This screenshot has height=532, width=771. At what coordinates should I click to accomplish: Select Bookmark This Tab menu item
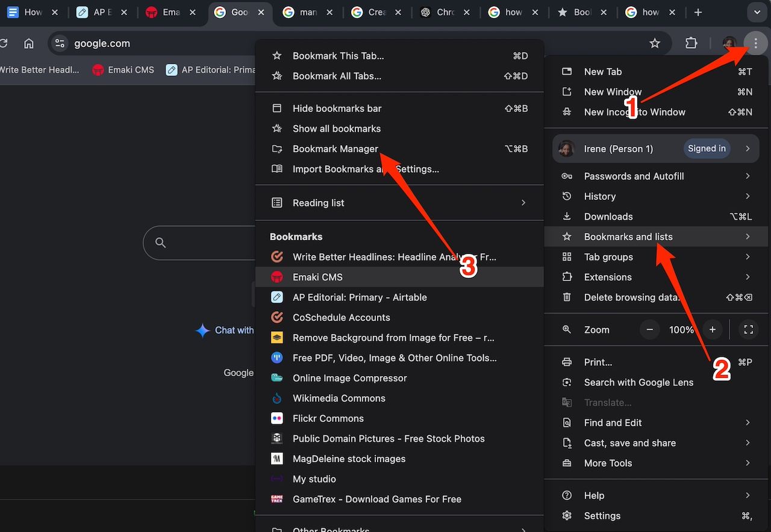click(x=399, y=56)
